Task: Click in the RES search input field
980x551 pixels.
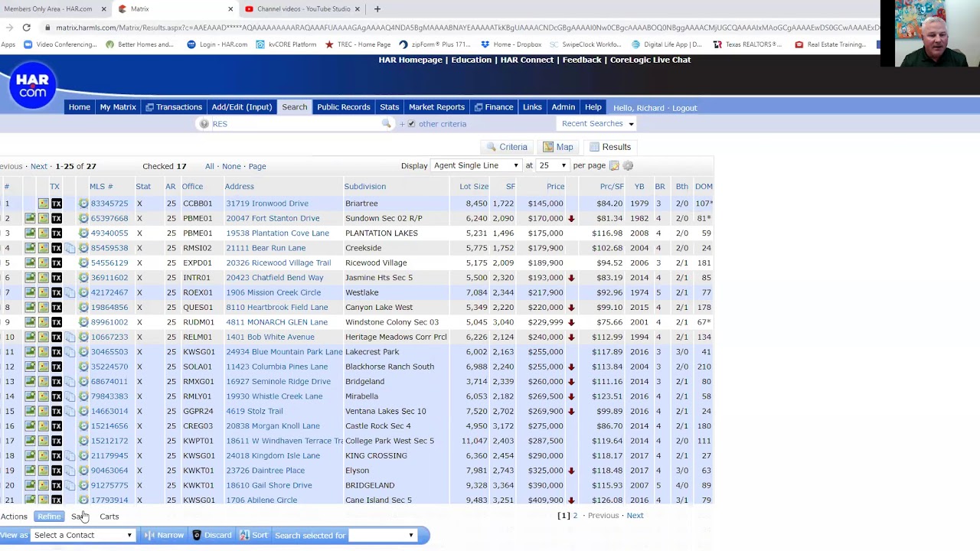Action: click(x=297, y=124)
